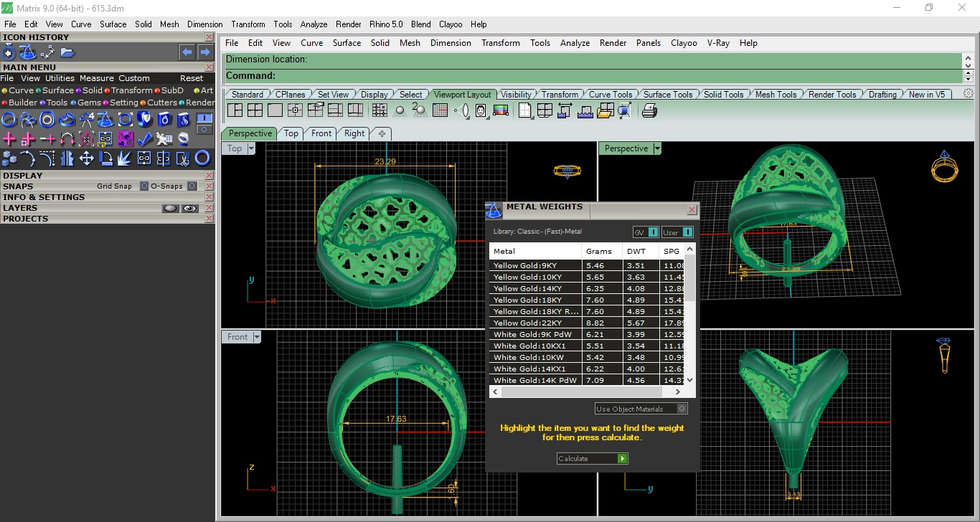Viewport: 980px width, 522px height.
Task: Click the printer icon in the toolbar
Action: coord(649,110)
